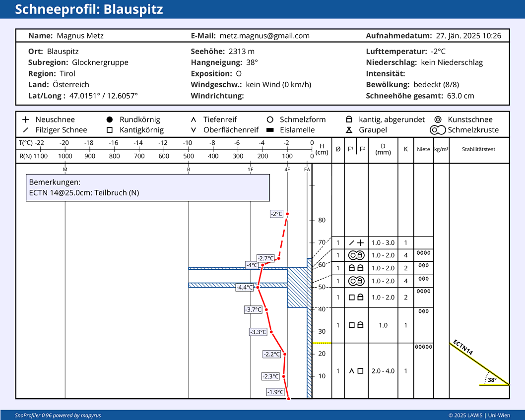Select the wind speed value kein Wind (0 km/h)
Screen dimensions: 525x420
click(278, 85)
